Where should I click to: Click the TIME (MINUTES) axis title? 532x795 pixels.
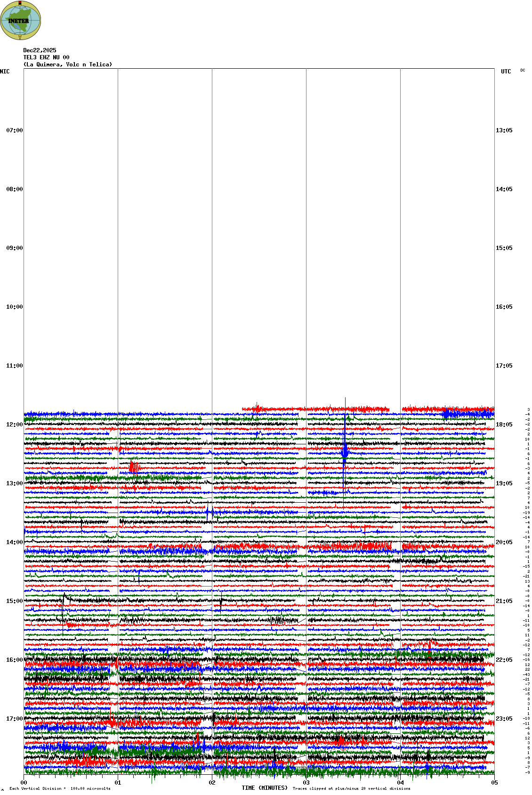click(x=264, y=788)
